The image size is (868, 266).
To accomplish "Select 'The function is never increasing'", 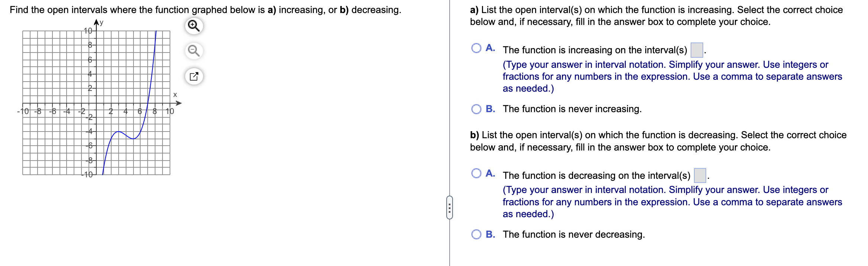I will (476, 109).
